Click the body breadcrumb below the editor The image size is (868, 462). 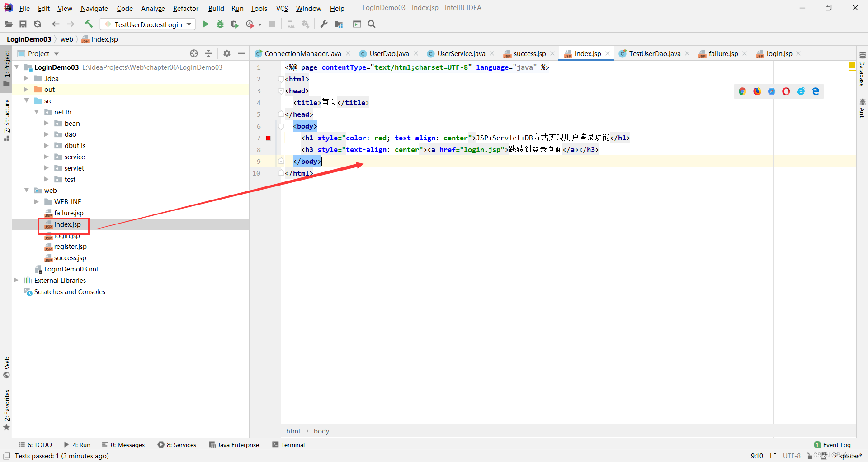coord(321,431)
